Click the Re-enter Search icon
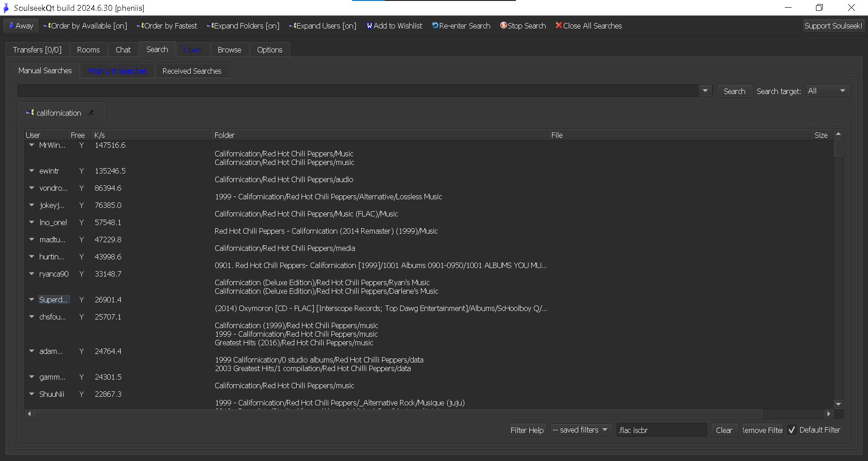Screen dimensions: 868x461 pos(435,26)
